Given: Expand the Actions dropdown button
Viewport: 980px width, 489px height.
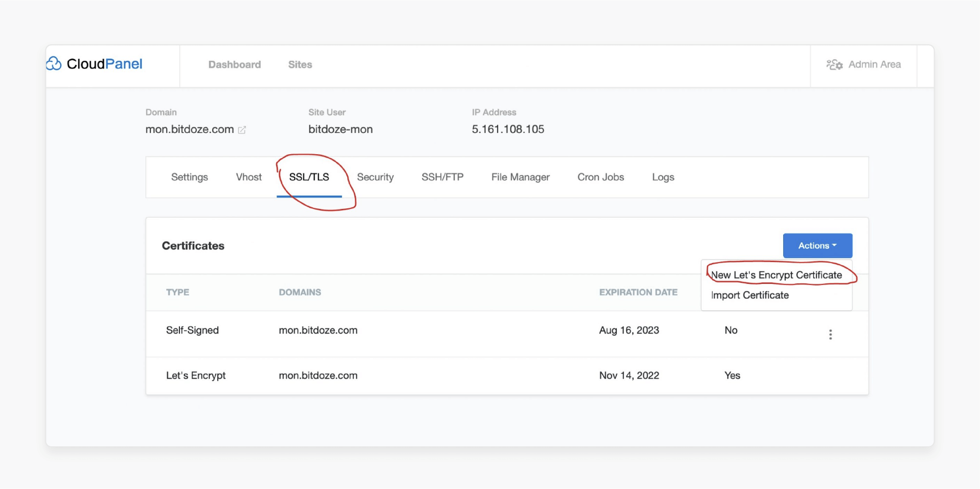Looking at the screenshot, I should pyautogui.click(x=818, y=246).
